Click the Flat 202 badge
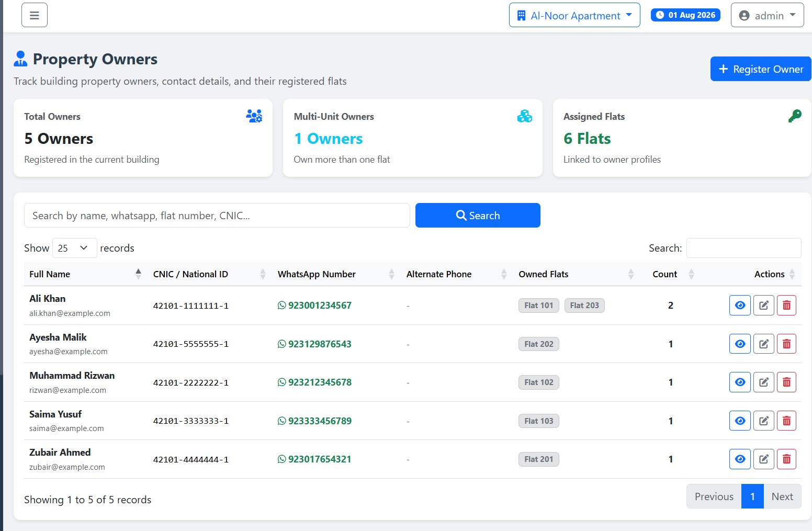Screen dimensions: 812x531 (539, 344)
